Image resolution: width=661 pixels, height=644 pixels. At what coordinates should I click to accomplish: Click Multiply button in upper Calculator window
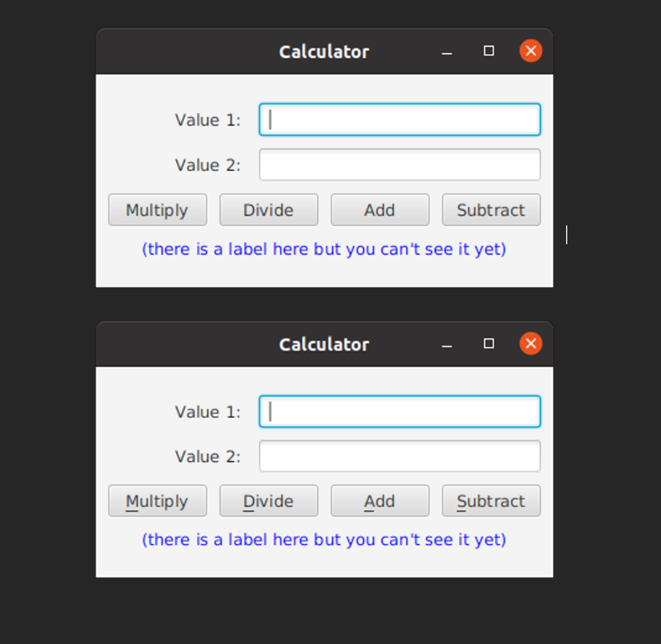158,209
